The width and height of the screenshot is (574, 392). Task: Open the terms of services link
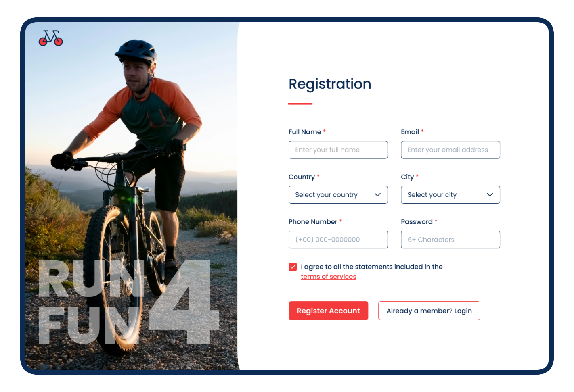coord(328,277)
